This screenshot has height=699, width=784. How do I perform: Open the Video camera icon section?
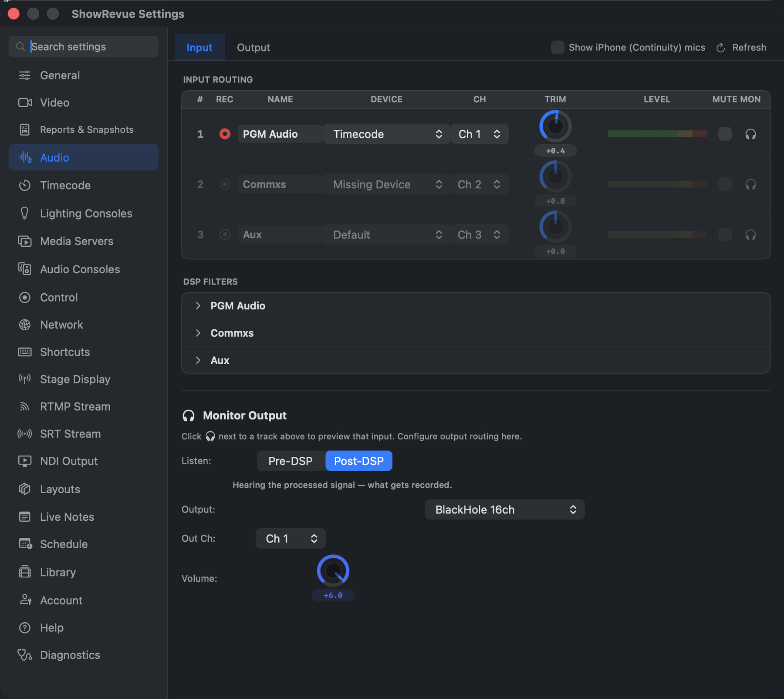(x=25, y=102)
